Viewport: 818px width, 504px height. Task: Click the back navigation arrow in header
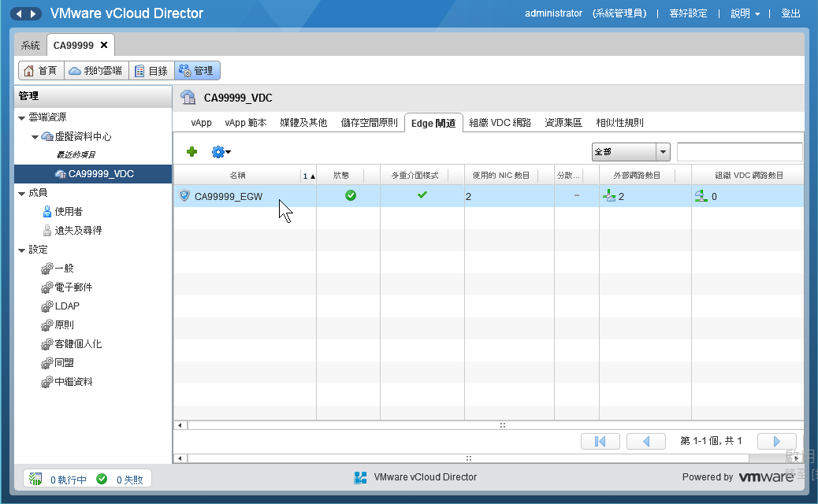pos(19,13)
